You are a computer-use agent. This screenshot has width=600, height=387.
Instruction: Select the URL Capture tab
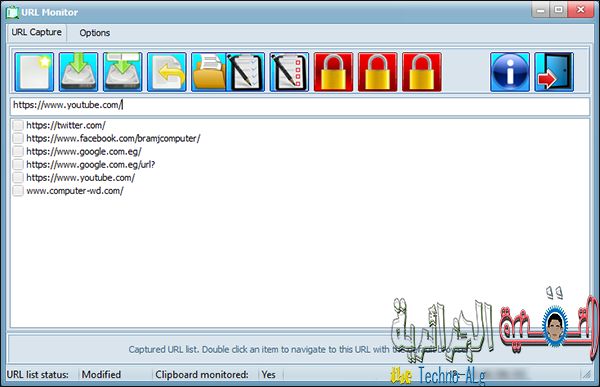point(37,33)
